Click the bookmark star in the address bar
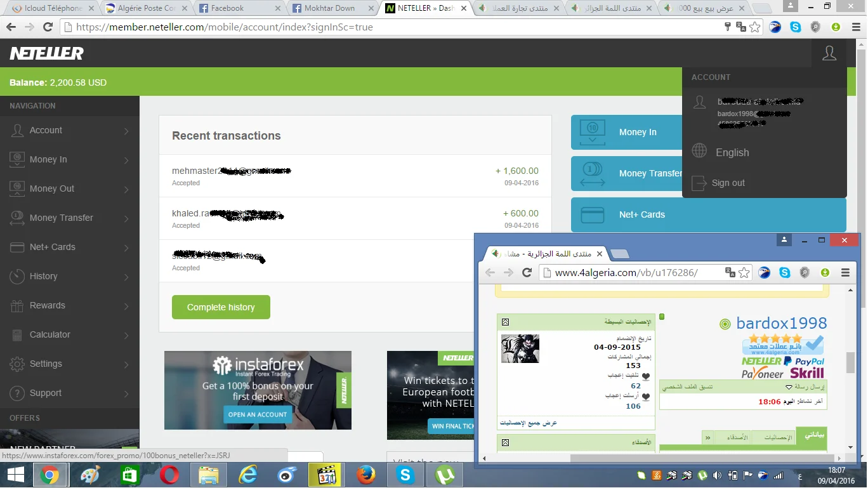The height and width of the screenshot is (488, 868). pyautogui.click(x=754, y=27)
